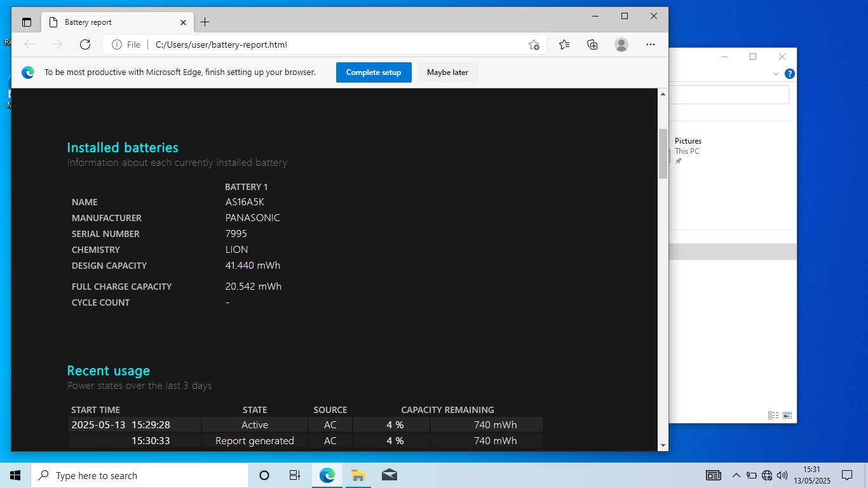The width and height of the screenshot is (868, 488).
Task: Select battery name AS16A5K
Action: pyautogui.click(x=245, y=202)
